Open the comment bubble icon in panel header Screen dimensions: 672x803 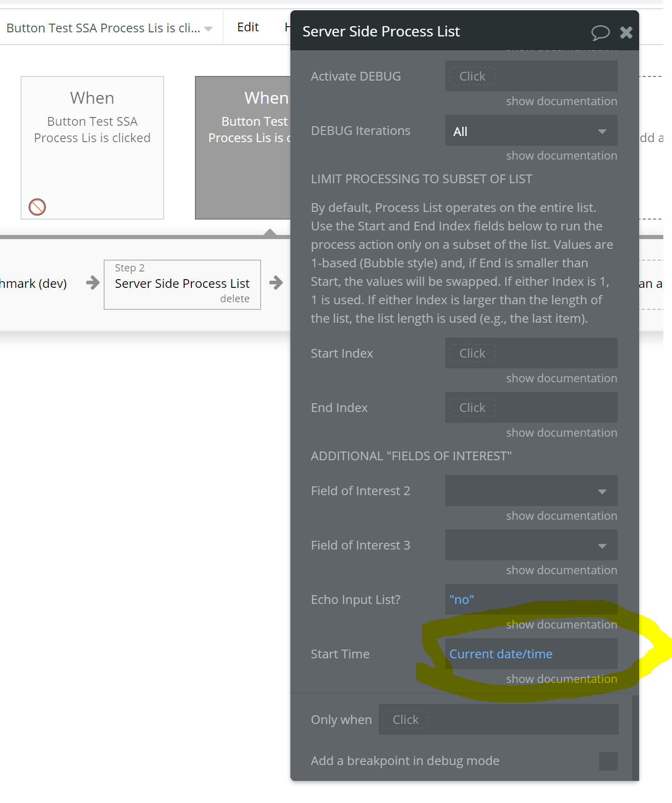600,33
